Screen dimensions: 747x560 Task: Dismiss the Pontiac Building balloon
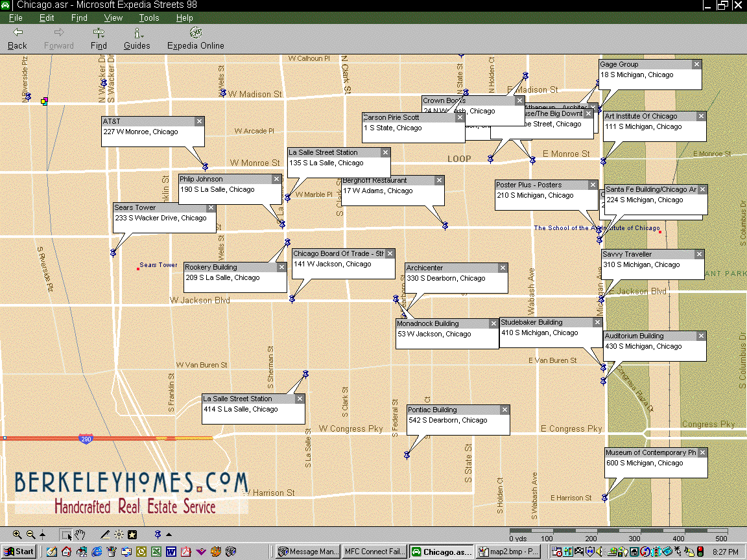[x=504, y=410]
